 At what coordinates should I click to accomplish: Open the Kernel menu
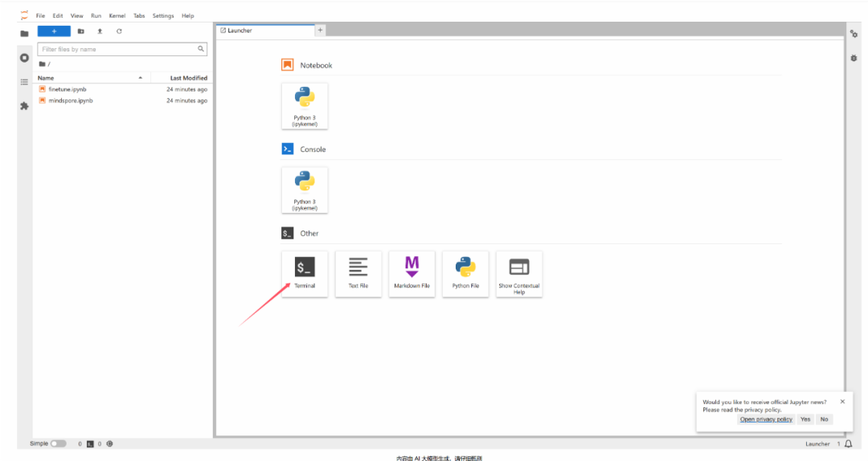tap(117, 16)
